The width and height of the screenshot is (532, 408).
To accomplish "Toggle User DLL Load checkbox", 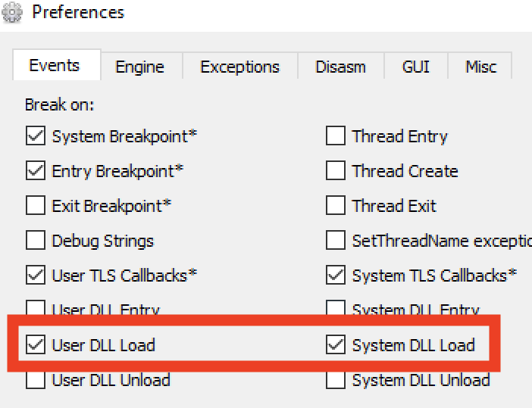I will (x=36, y=345).
